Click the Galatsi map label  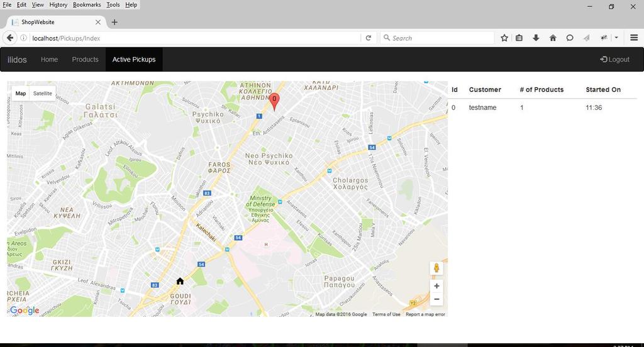click(101, 111)
